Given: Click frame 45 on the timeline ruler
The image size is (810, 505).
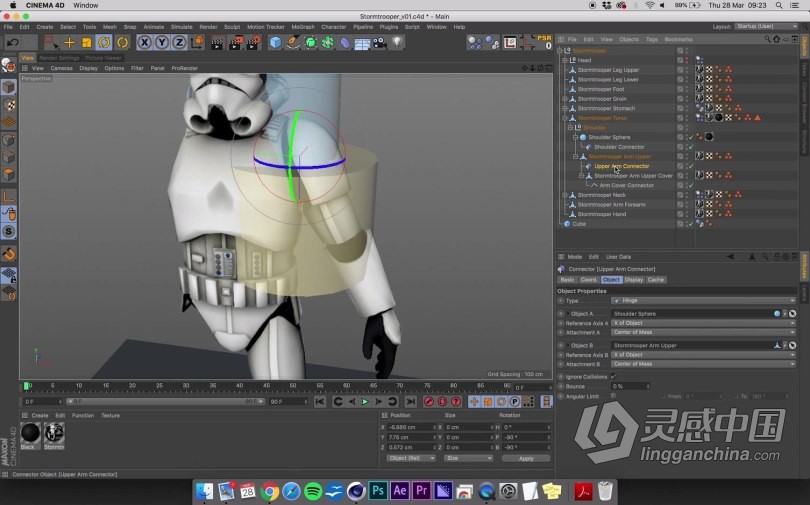Looking at the screenshot, I should [x=266, y=386].
